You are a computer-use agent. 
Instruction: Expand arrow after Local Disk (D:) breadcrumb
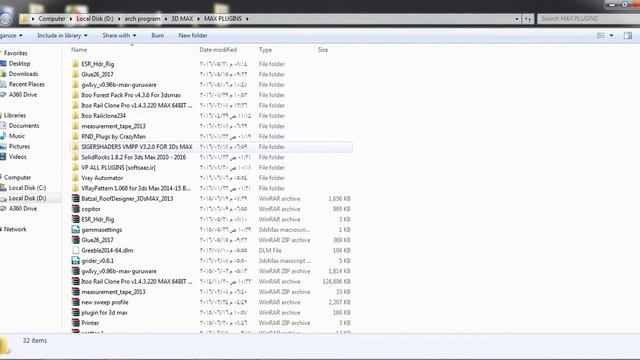pos(119,19)
